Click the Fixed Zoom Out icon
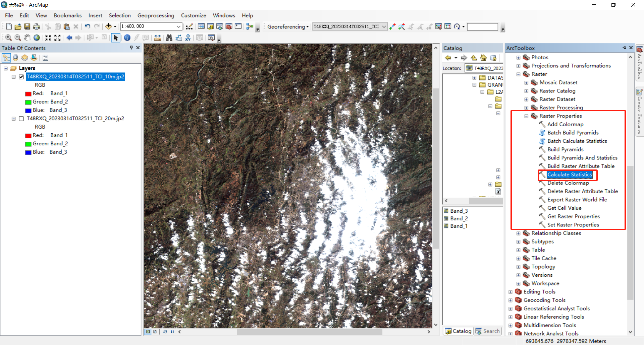The width and height of the screenshot is (644, 345). point(57,38)
